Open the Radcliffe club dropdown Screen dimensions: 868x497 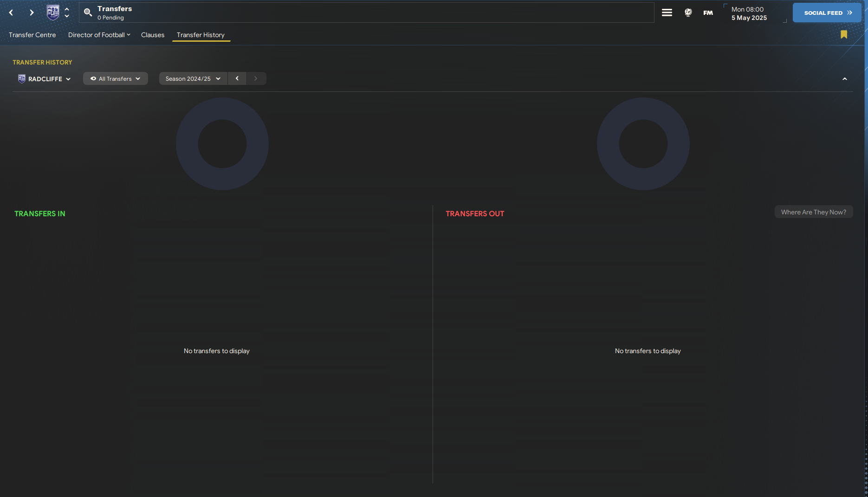tap(44, 79)
